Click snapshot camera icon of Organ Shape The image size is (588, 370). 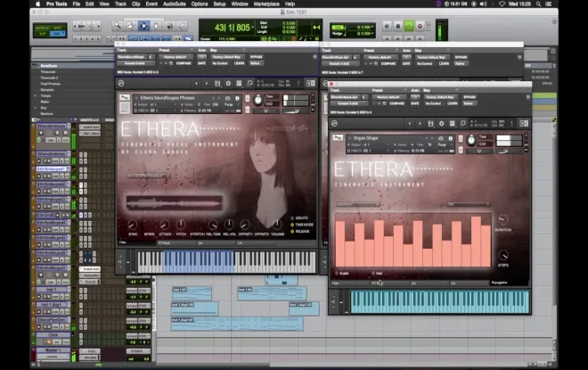pyautogui.click(x=441, y=138)
